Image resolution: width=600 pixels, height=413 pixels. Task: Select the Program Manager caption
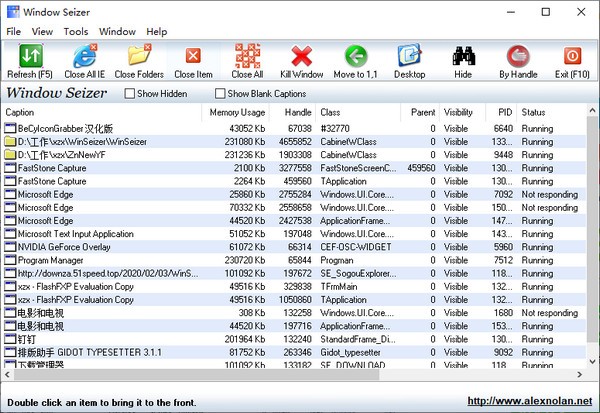tap(51, 260)
